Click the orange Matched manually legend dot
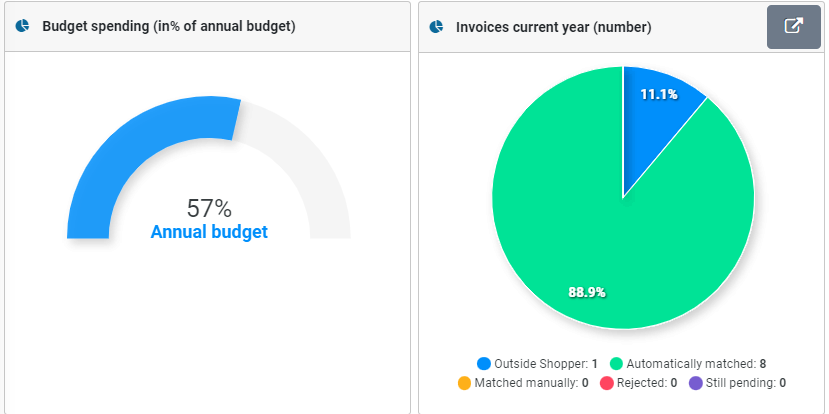 click(464, 383)
